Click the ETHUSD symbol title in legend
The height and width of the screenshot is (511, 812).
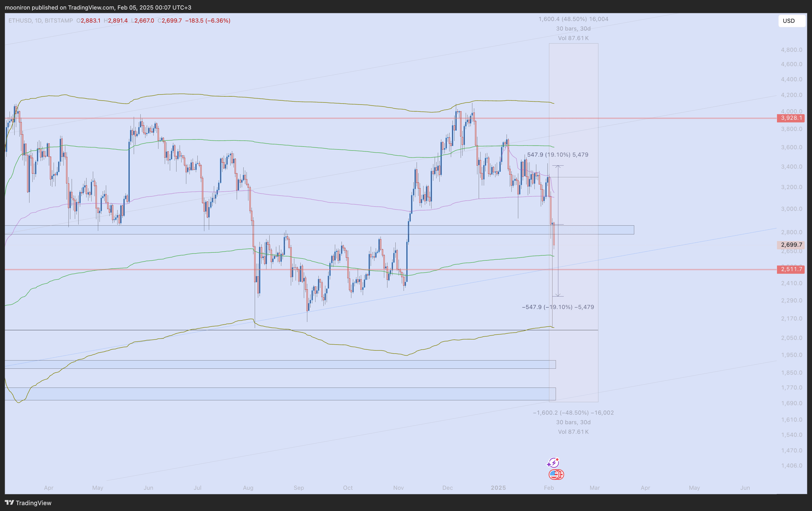click(x=20, y=21)
